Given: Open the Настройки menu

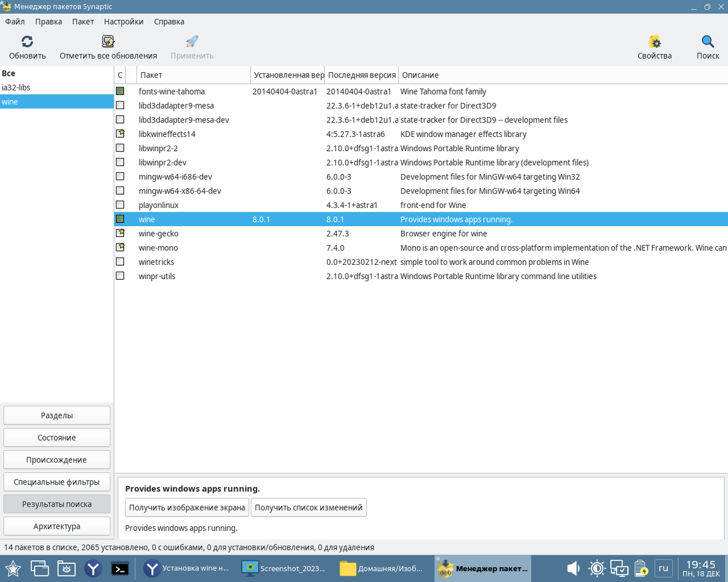Looking at the screenshot, I should pyautogui.click(x=124, y=21).
